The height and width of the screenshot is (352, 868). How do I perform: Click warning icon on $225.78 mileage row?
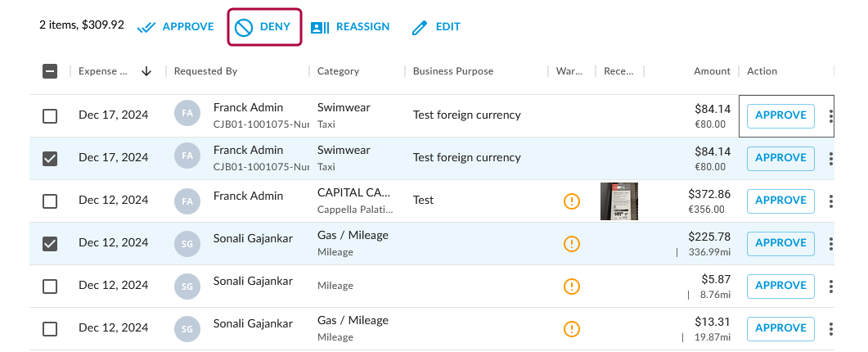click(x=572, y=243)
